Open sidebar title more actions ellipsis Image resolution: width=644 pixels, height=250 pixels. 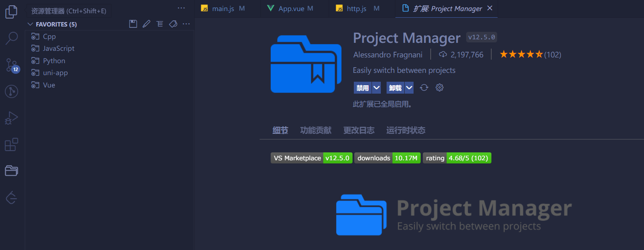click(181, 8)
